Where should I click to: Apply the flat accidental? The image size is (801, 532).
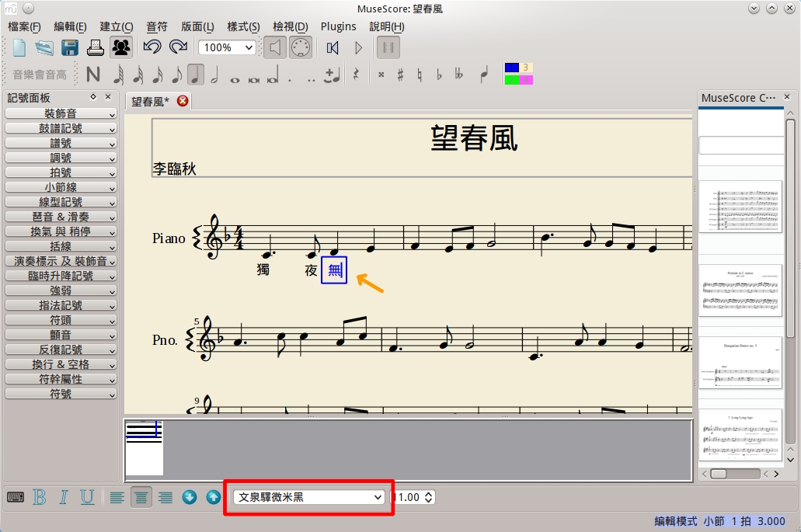[439, 75]
